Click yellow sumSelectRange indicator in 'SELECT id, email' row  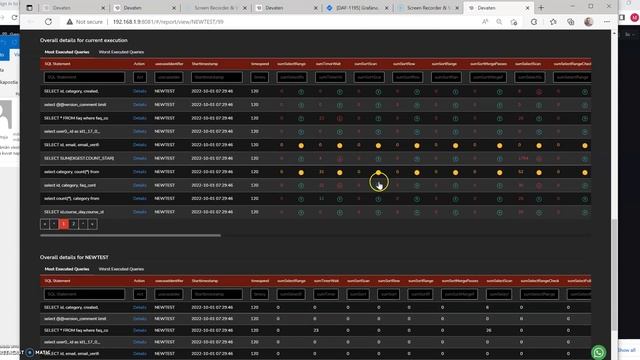(301, 146)
